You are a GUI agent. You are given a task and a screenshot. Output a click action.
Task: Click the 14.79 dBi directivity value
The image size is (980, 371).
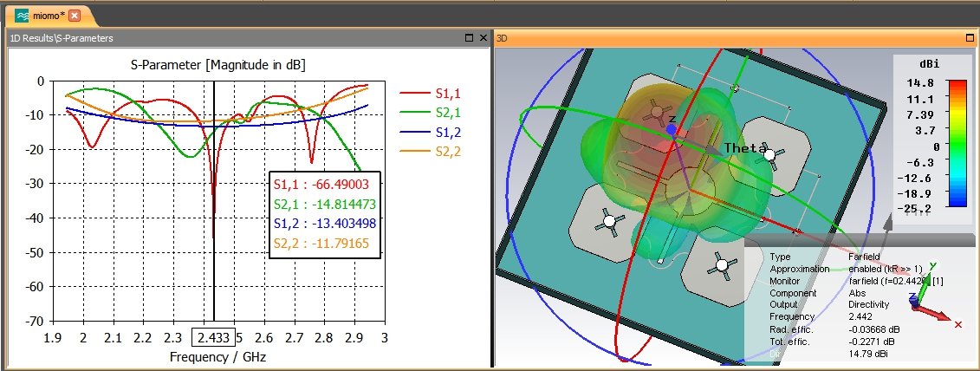click(868, 354)
